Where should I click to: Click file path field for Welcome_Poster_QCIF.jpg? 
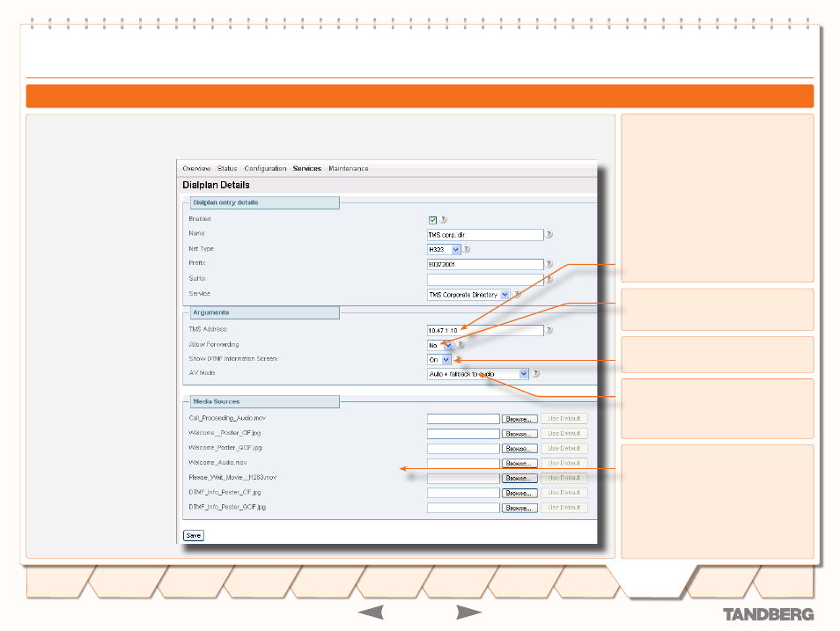[463, 448]
